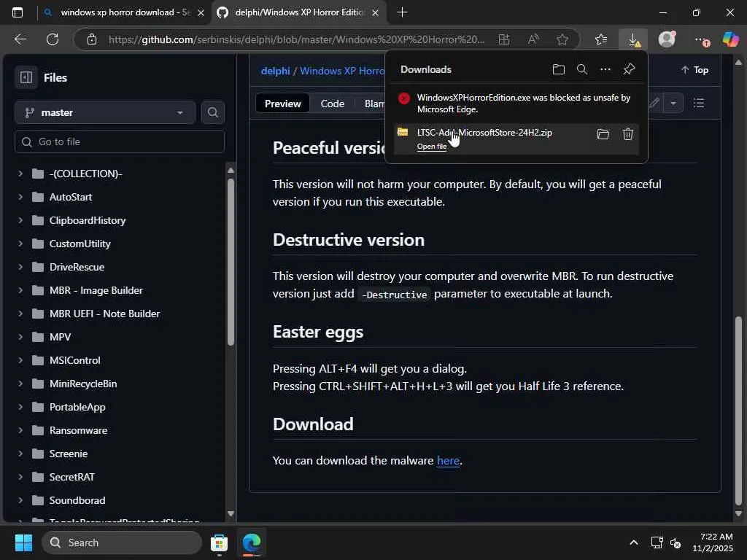Show hidden system tray icons
Screen dimensions: 747x560
tap(634, 542)
